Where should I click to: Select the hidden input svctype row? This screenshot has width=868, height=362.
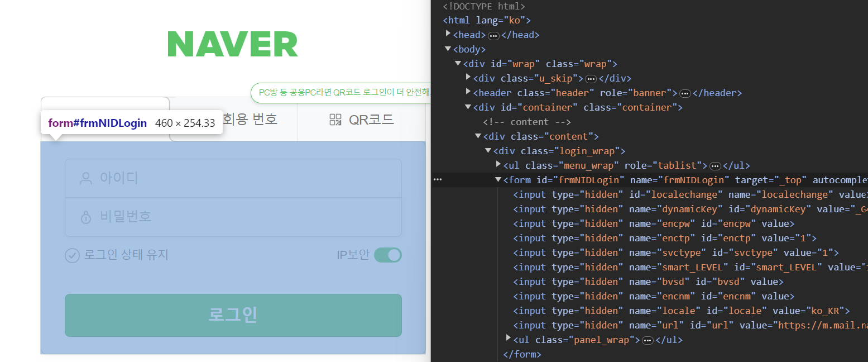coord(676,253)
